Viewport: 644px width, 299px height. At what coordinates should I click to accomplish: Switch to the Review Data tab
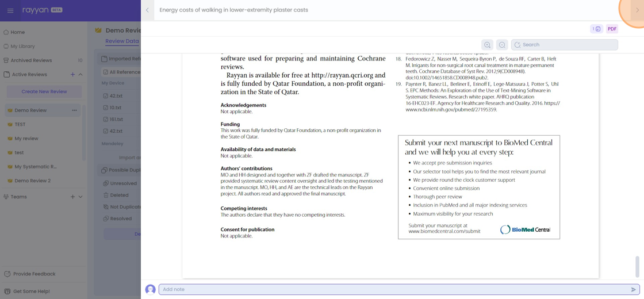122,41
